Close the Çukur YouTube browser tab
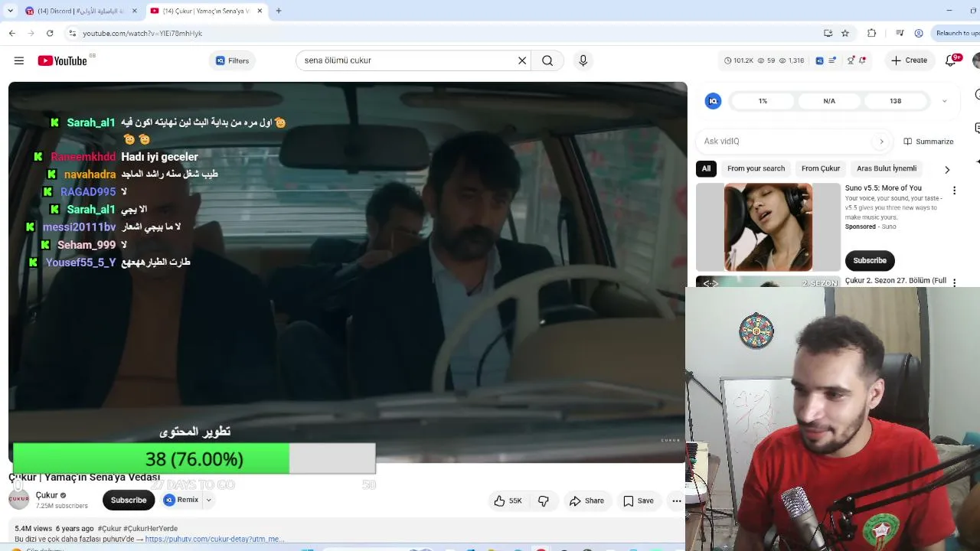The image size is (980, 551). 260,11
